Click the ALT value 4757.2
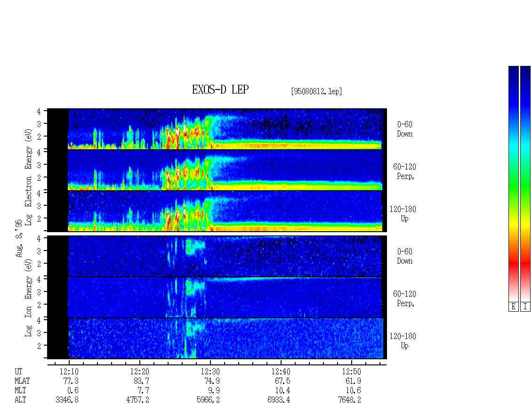The height and width of the screenshot is (412, 532). click(137, 400)
